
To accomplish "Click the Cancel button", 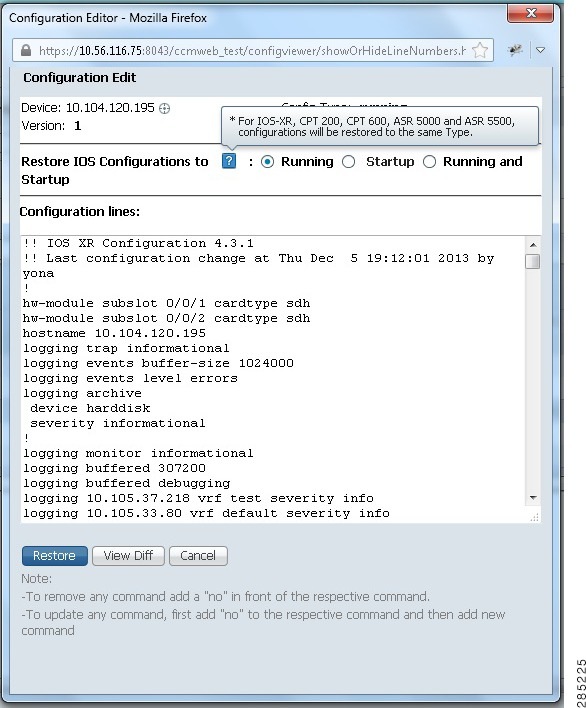I will click(x=198, y=555).
